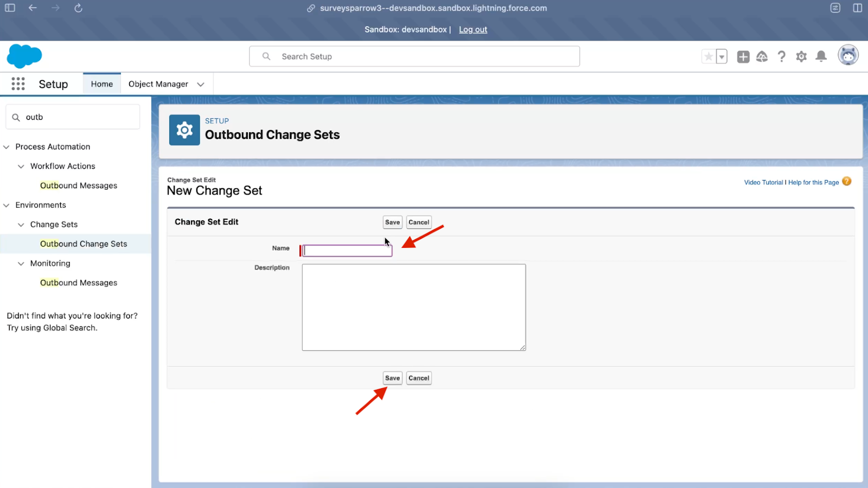Focus the Name text field
The width and height of the screenshot is (868, 488).
[x=347, y=251]
